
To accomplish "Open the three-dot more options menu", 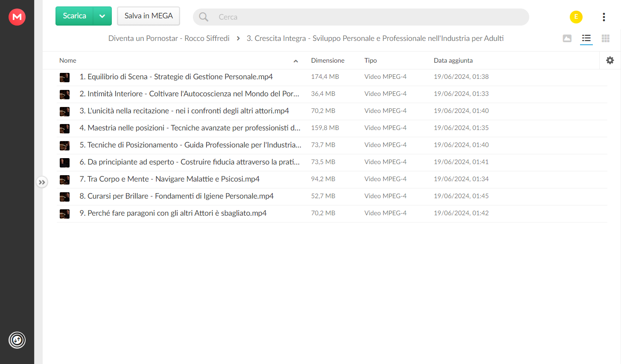I will [604, 17].
